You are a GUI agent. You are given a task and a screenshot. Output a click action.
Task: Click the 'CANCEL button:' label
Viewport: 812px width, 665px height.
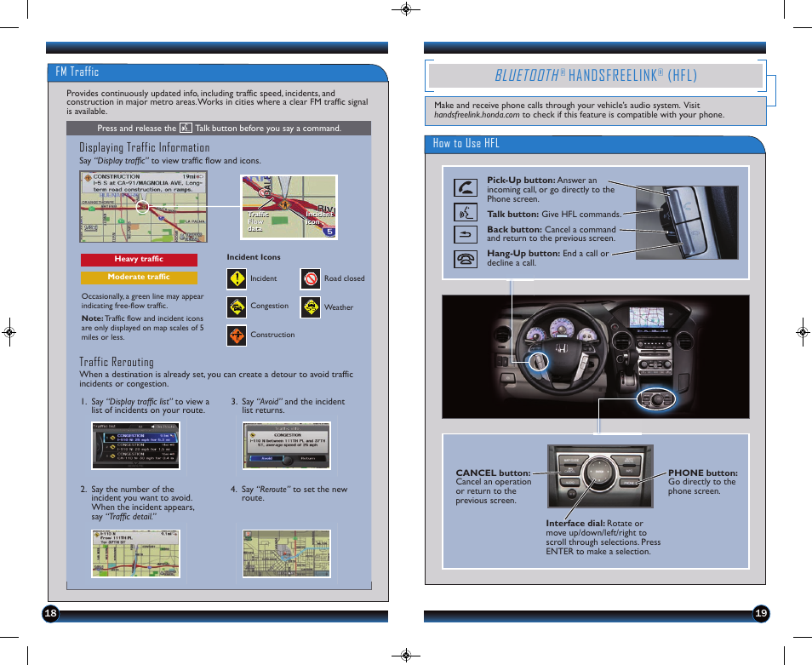click(493, 473)
